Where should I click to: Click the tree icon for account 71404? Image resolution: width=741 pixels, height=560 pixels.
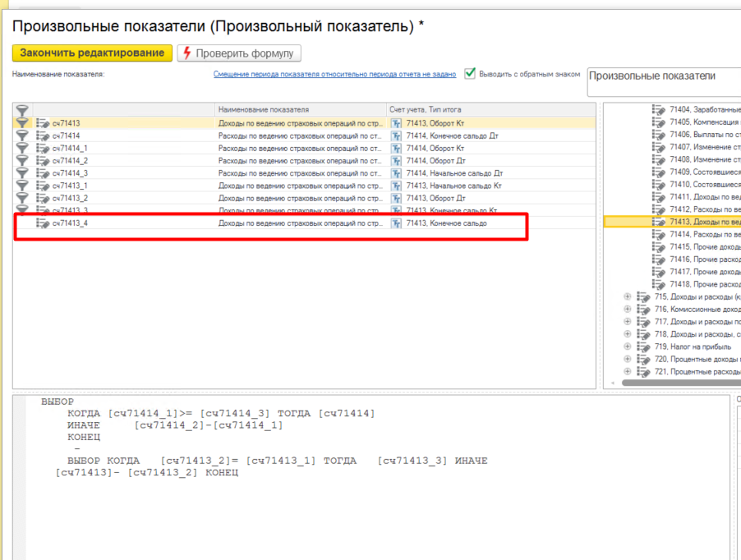(659, 109)
